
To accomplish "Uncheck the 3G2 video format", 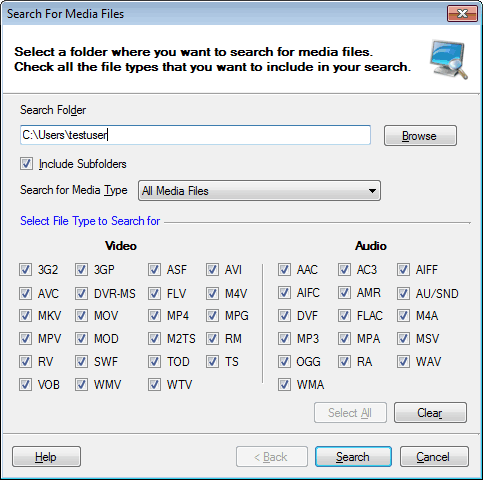I will click(x=25, y=269).
